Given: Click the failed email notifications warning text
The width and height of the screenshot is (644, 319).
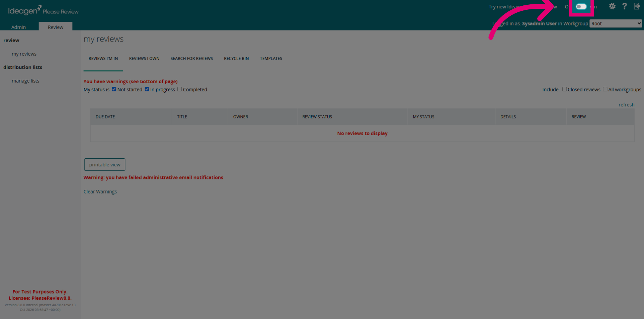Looking at the screenshot, I should coord(153,177).
